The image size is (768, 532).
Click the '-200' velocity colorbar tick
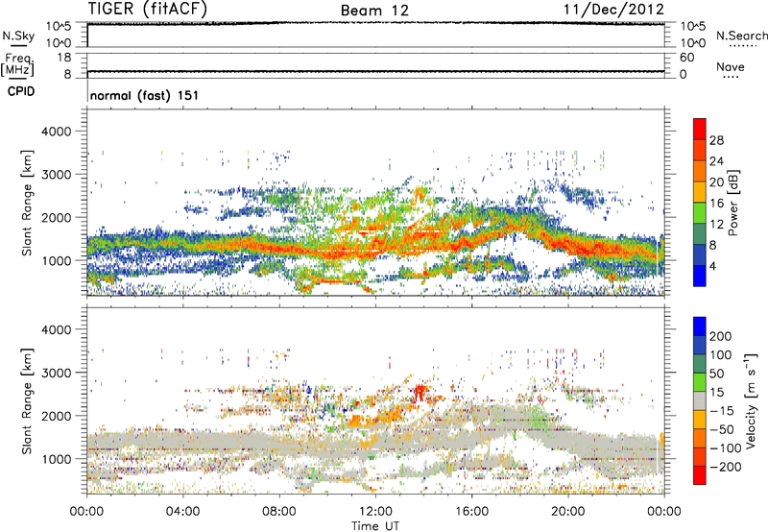tap(726, 467)
